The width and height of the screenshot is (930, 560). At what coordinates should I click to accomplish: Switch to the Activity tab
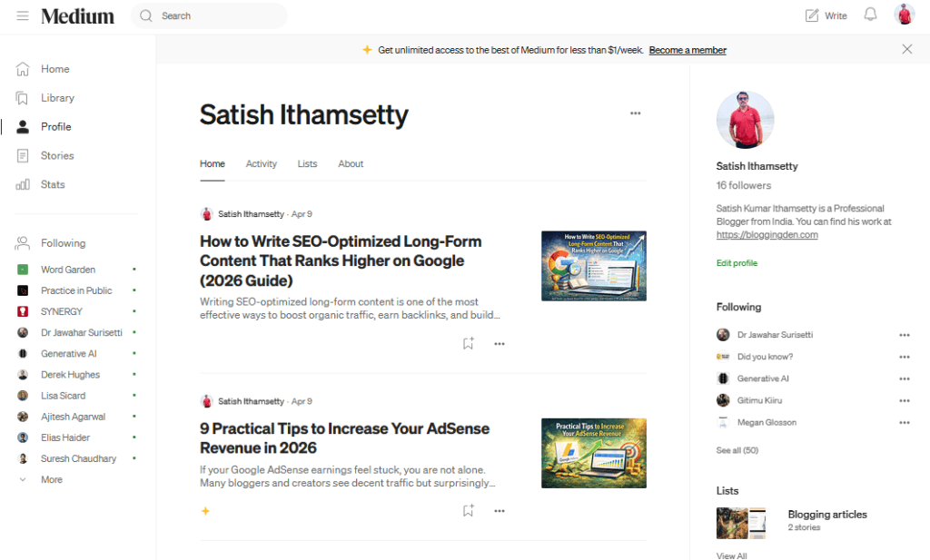pyautogui.click(x=261, y=163)
